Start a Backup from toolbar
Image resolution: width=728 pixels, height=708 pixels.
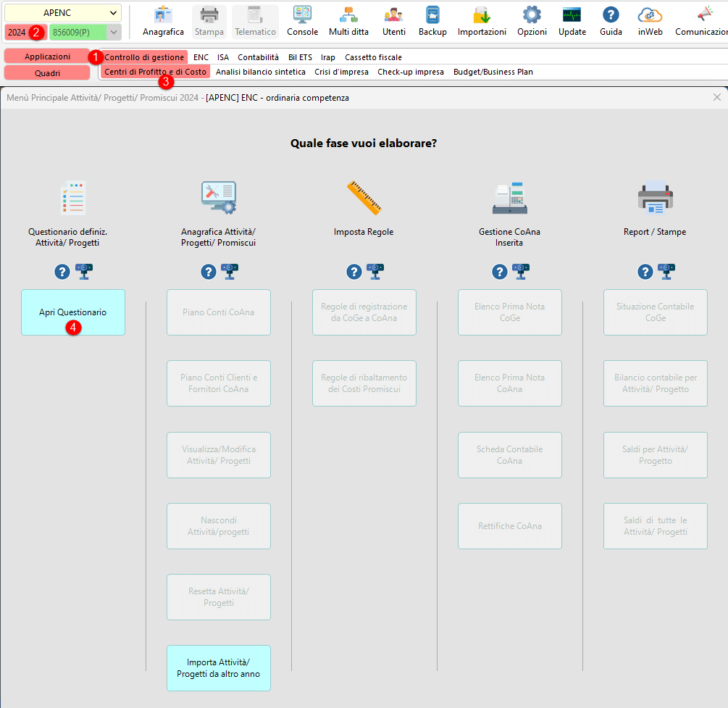click(432, 21)
